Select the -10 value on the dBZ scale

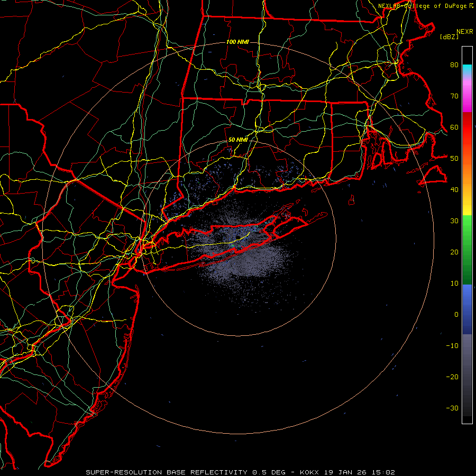(x=452, y=346)
